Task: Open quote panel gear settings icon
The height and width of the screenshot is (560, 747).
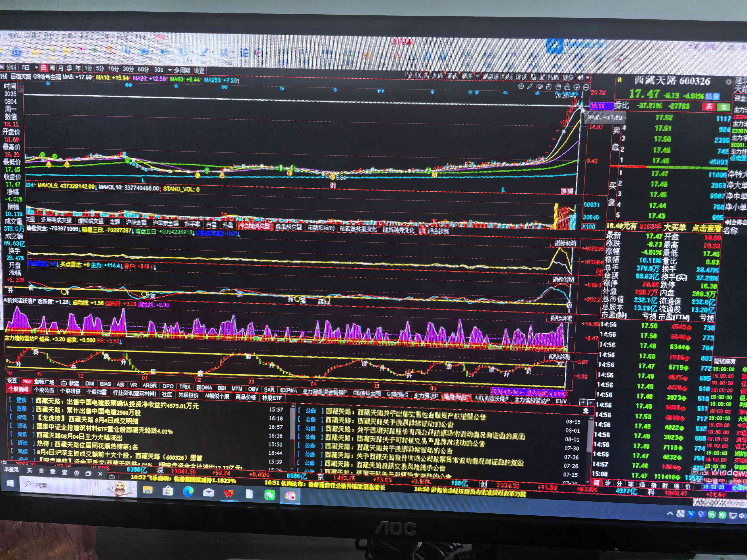Action: point(728,82)
